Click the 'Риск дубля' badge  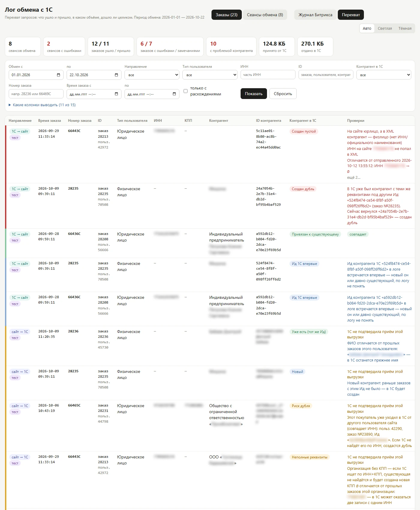tap(301, 406)
